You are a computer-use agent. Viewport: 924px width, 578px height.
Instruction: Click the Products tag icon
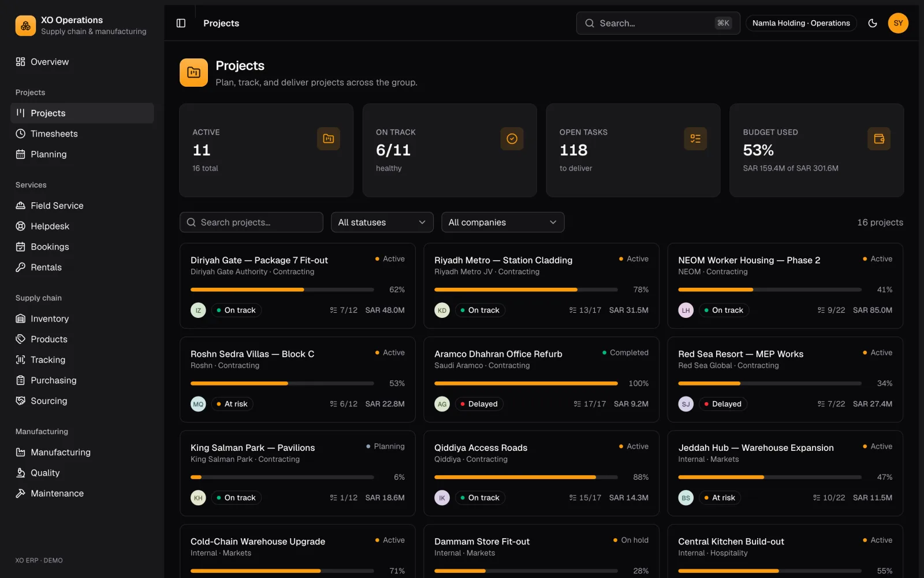point(21,339)
